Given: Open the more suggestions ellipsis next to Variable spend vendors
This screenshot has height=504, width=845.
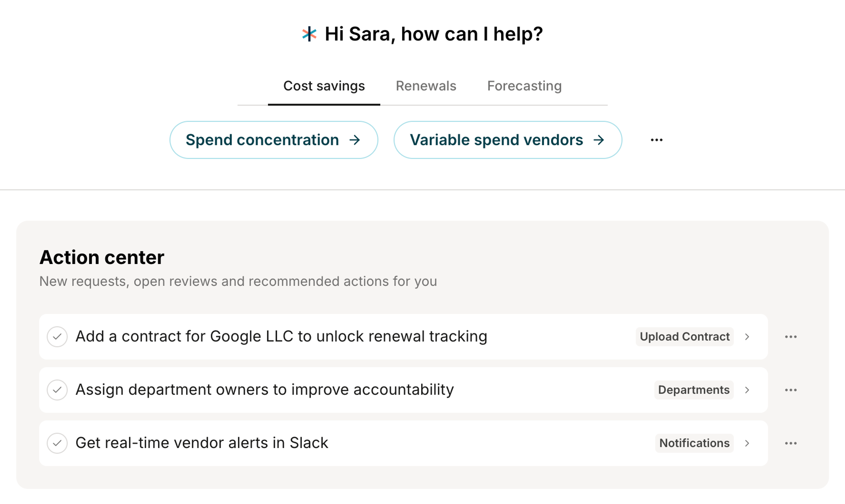Looking at the screenshot, I should (656, 140).
